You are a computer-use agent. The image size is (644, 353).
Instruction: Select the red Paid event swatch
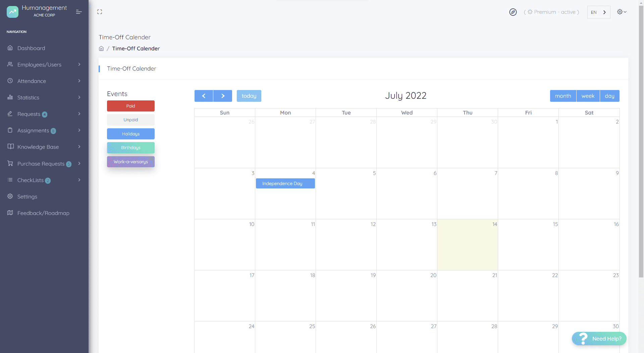coord(130,106)
